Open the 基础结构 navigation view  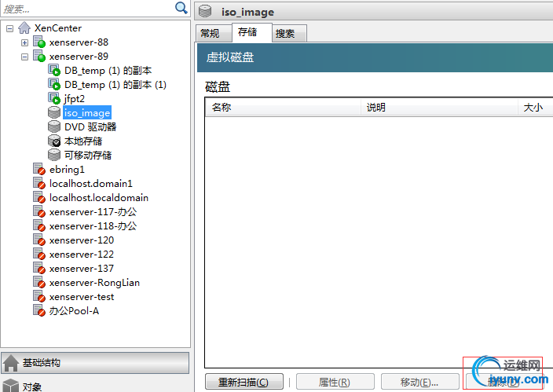95,363
